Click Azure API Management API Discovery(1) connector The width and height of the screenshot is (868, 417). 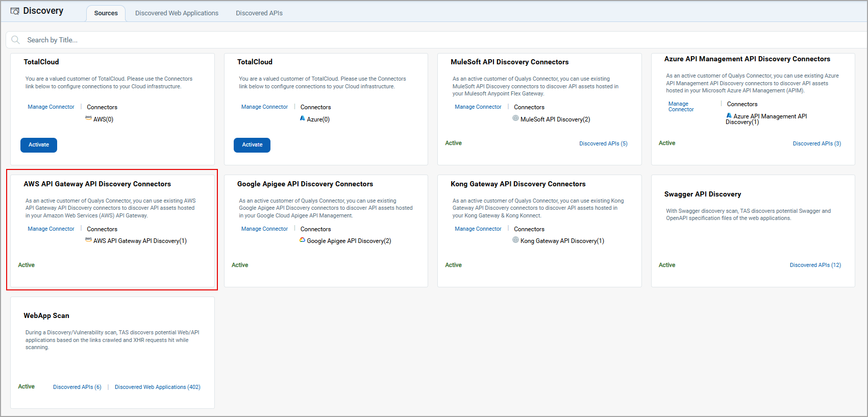coord(766,119)
